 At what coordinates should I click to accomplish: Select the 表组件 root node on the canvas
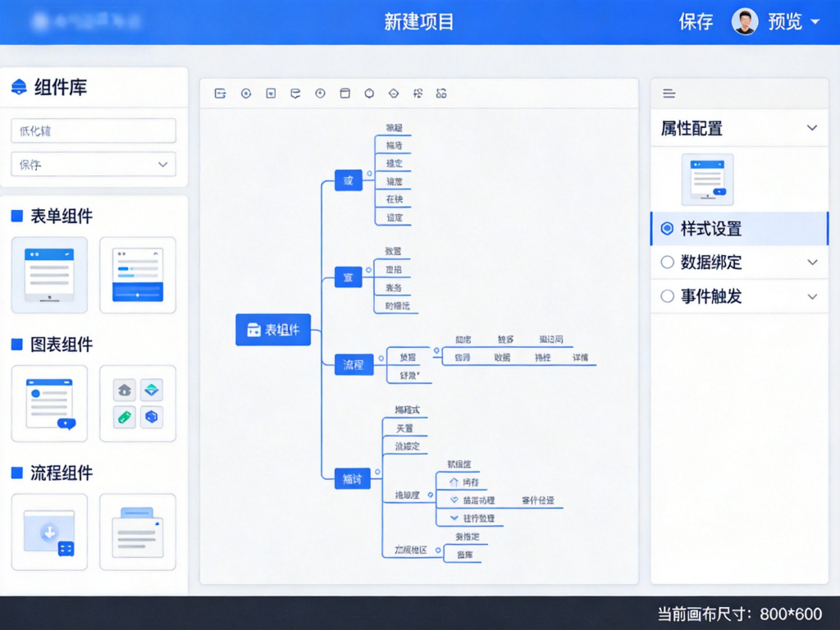[x=274, y=331]
